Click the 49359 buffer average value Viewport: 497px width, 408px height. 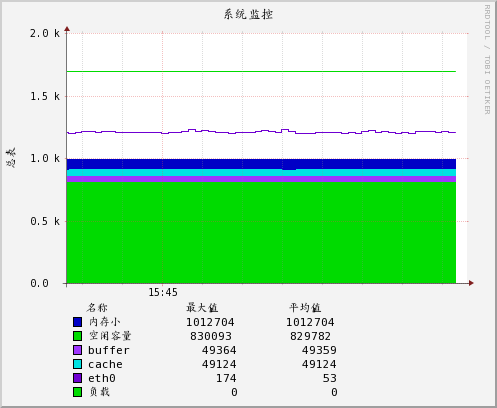319,350
